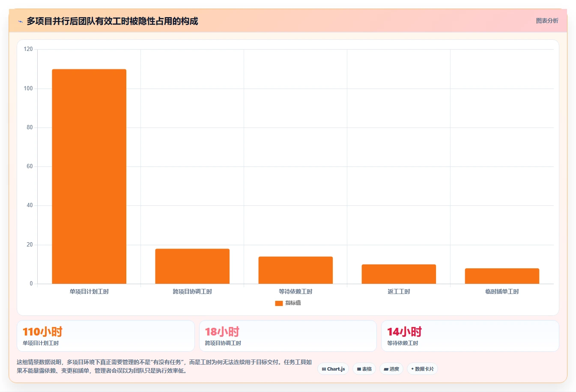Image resolution: width=576 pixels, height=392 pixels.
Task: Select the 跨项目协调工时 bar
Action: 192,266
